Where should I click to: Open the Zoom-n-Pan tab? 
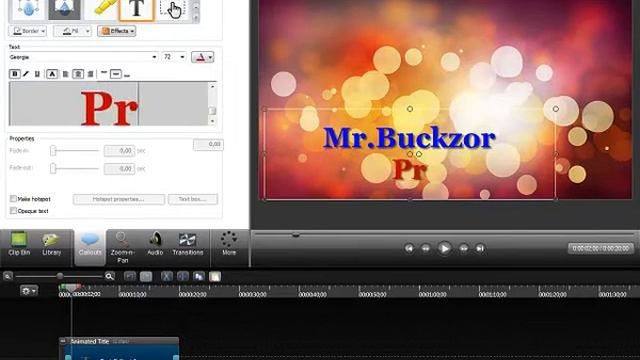(x=122, y=247)
